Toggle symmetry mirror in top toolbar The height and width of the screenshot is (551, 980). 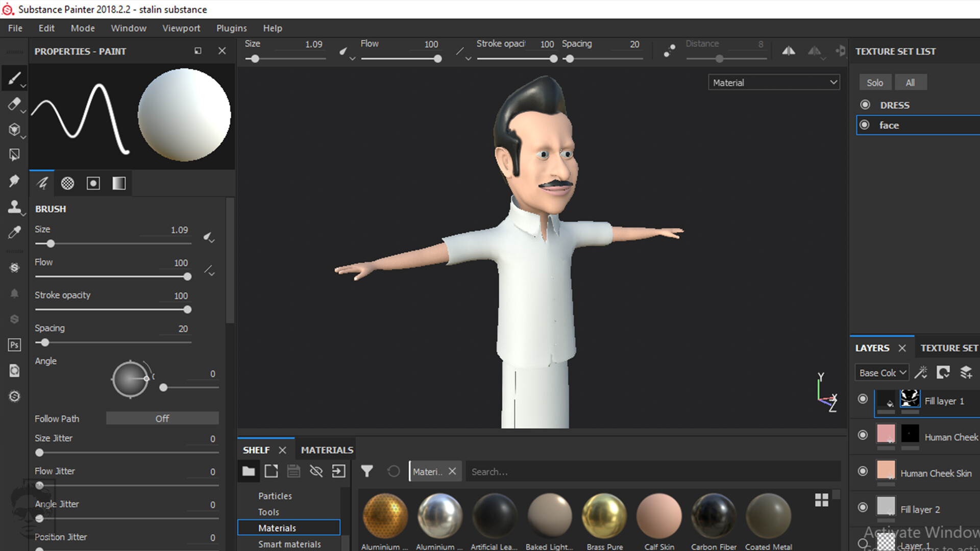coord(789,51)
